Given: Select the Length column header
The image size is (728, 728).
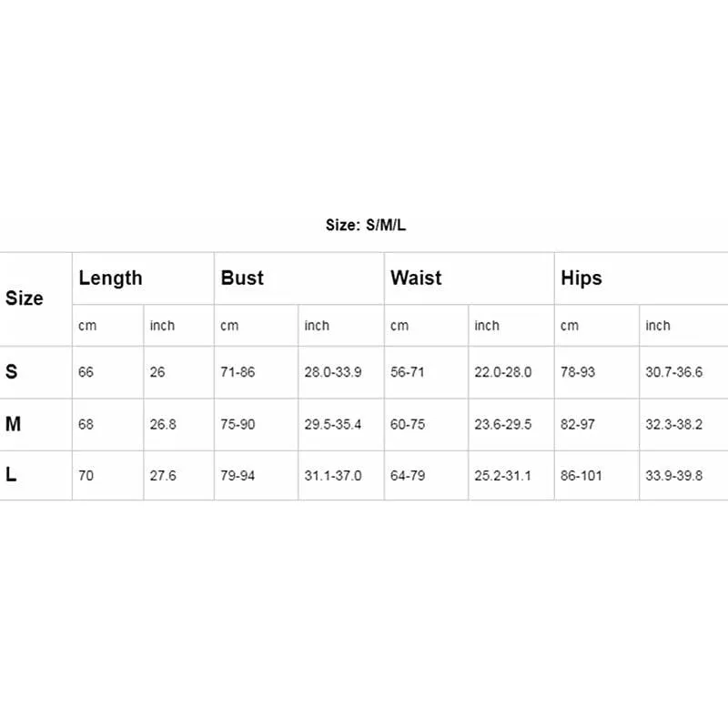Looking at the screenshot, I should [110, 278].
